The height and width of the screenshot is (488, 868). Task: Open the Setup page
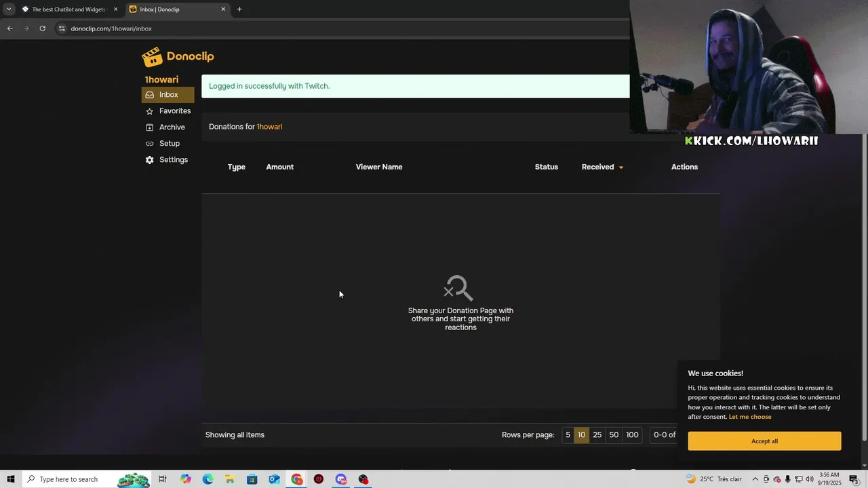tap(167, 144)
